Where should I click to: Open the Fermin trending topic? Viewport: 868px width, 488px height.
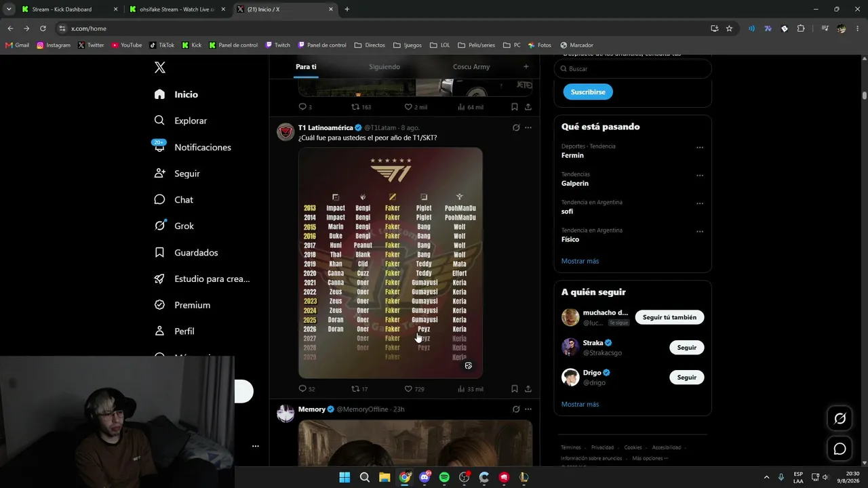(x=572, y=155)
